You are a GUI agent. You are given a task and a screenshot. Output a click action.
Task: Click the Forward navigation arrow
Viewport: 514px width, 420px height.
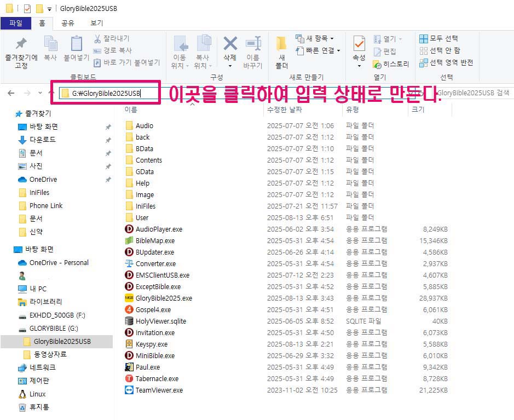tap(27, 93)
